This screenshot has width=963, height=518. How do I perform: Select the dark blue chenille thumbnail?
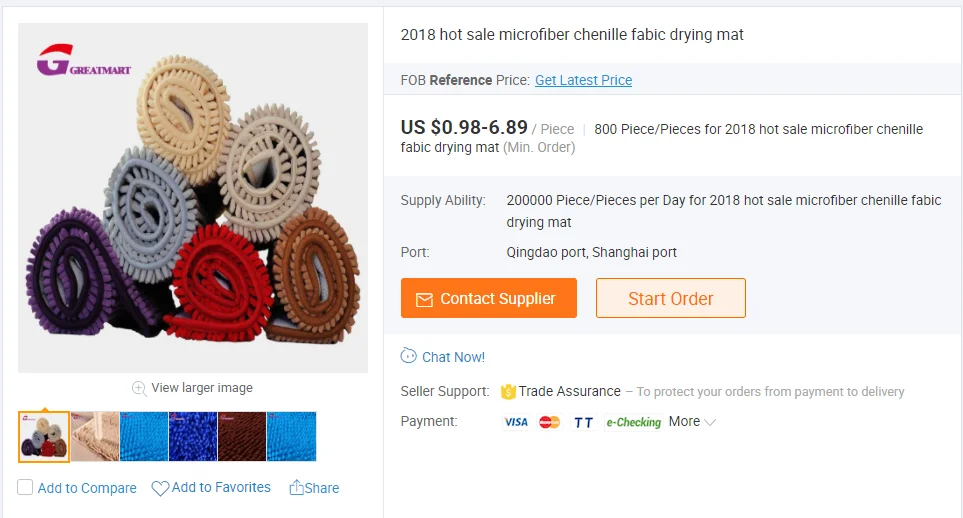(193, 437)
